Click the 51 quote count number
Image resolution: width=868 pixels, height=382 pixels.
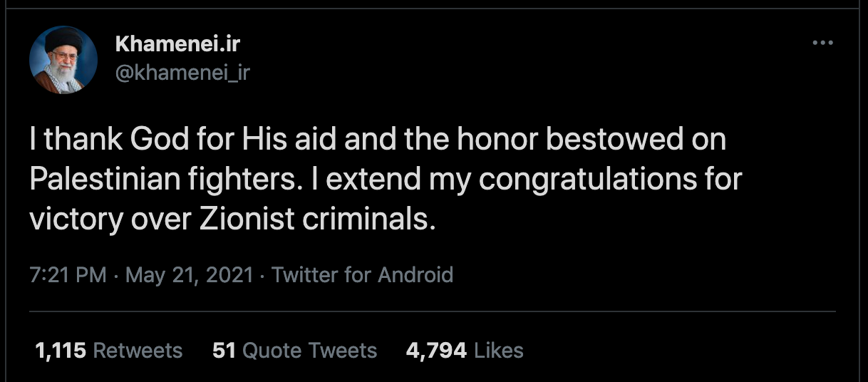coord(224,350)
